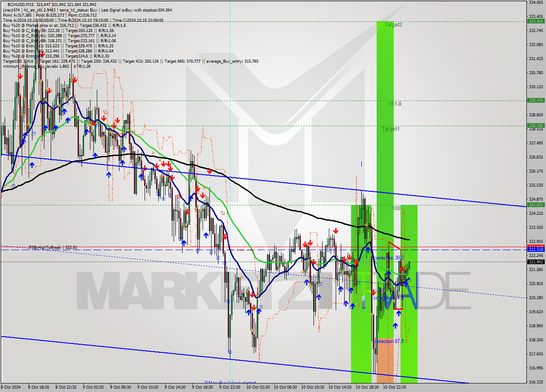Click the 318.310 price axis label
The width and height of the screenshot is (546, 392).
[x=536, y=340]
